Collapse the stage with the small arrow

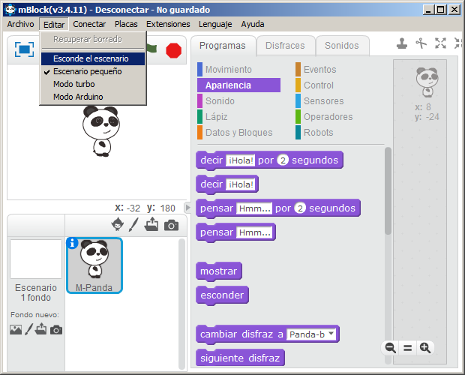click(188, 208)
